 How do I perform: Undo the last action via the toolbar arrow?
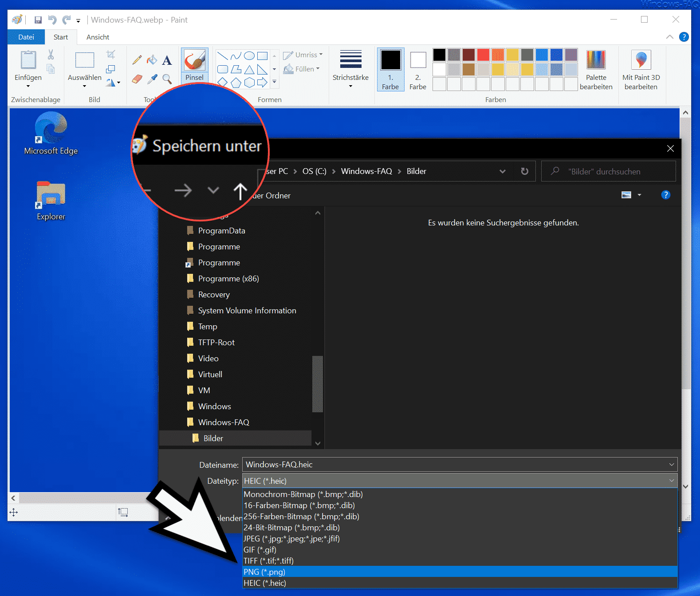(x=52, y=20)
